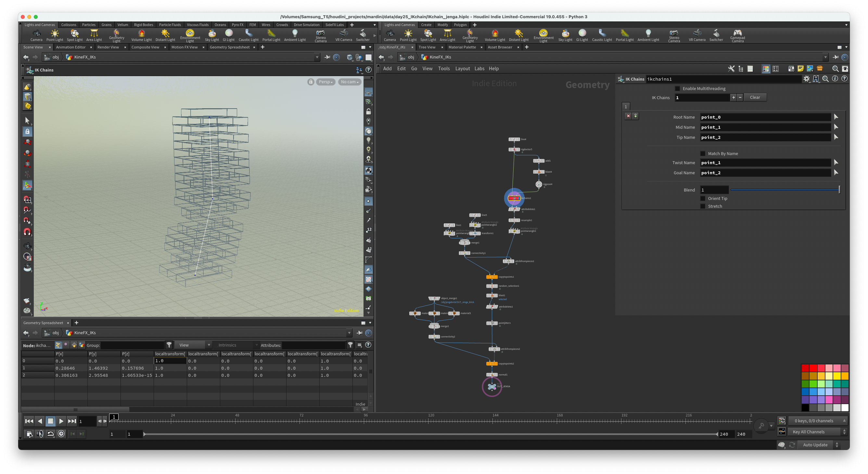Click the play forward button

(x=61, y=421)
